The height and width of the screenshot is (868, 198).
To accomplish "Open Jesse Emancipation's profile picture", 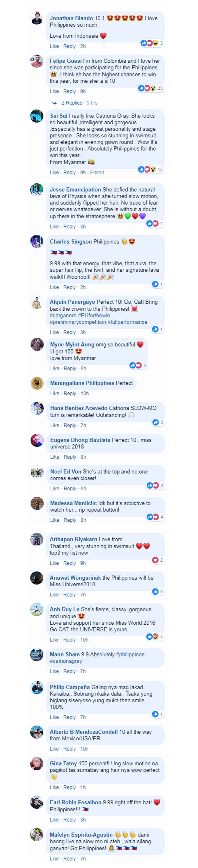I will (x=37, y=190).
